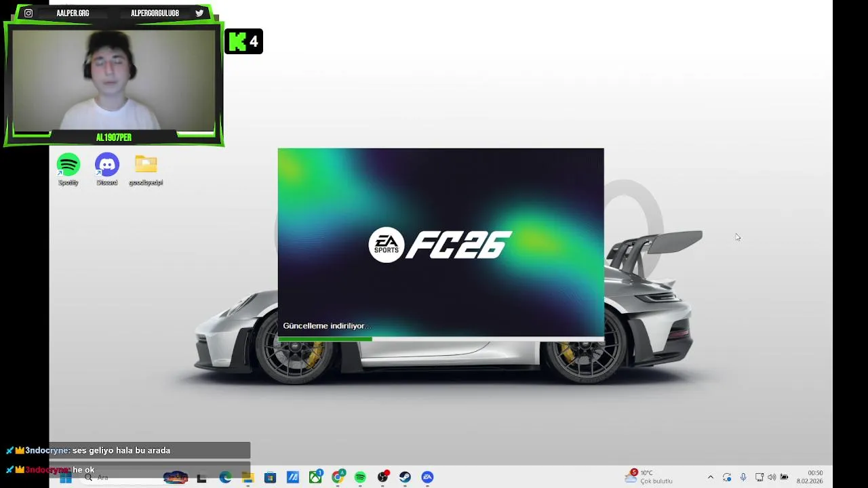Open Task View from the taskbar
This screenshot has height=488, width=868.
(x=201, y=478)
